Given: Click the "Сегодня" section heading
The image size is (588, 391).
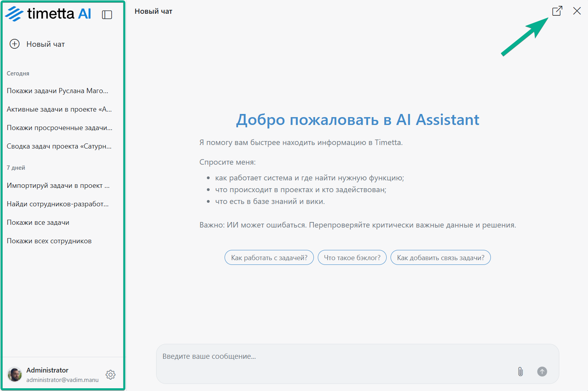Looking at the screenshot, I should point(18,73).
